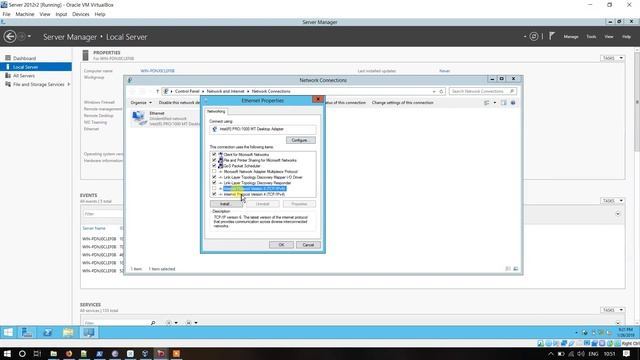Open the VirtualBox Machine menu

(25, 14)
